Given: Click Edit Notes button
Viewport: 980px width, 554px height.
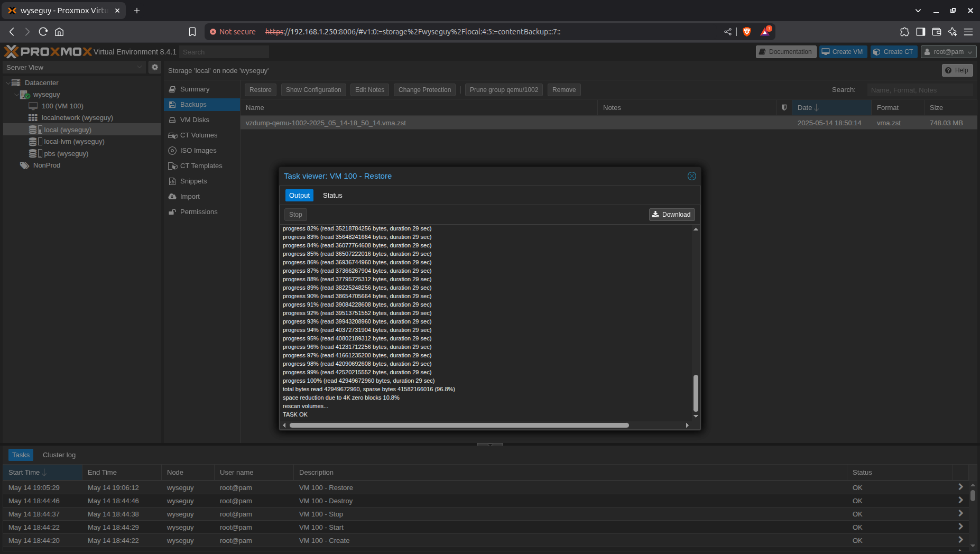Looking at the screenshot, I should pos(369,90).
